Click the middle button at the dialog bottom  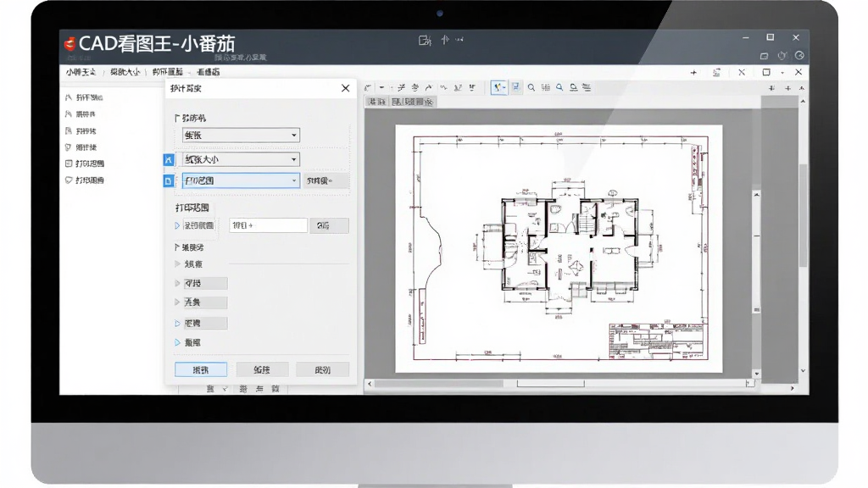pos(262,369)
